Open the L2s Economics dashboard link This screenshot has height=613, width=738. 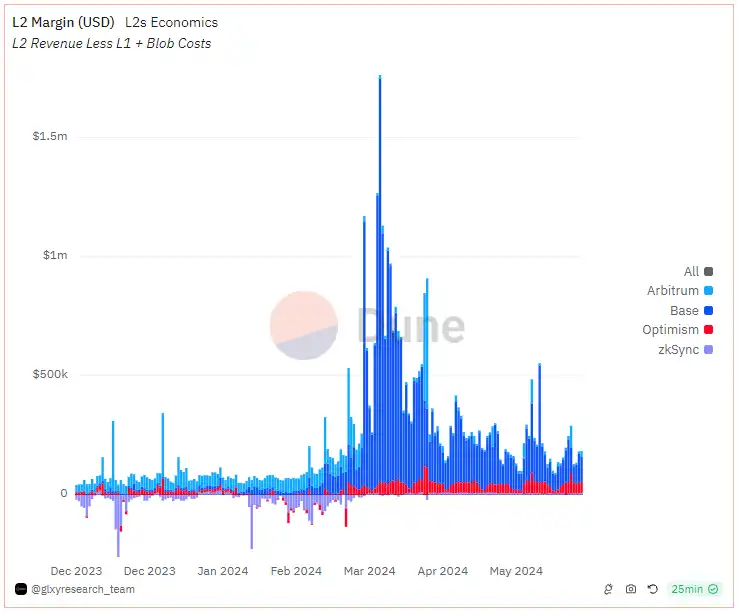point(171,22)
